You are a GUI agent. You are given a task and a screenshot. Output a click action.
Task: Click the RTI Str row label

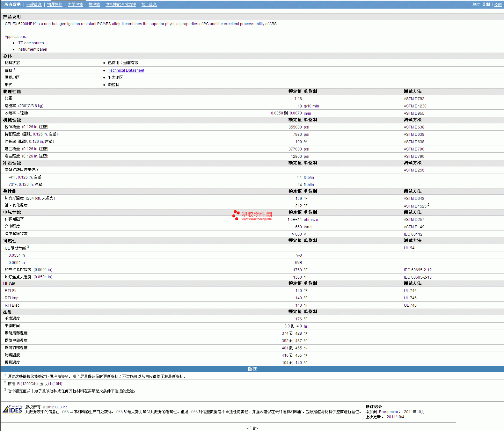click(x=11, y=291)
